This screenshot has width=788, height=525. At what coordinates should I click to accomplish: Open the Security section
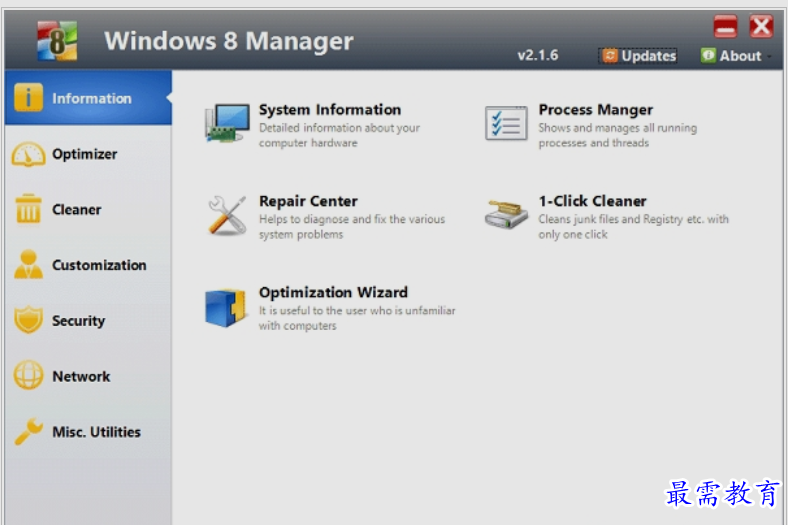[88, 321]
